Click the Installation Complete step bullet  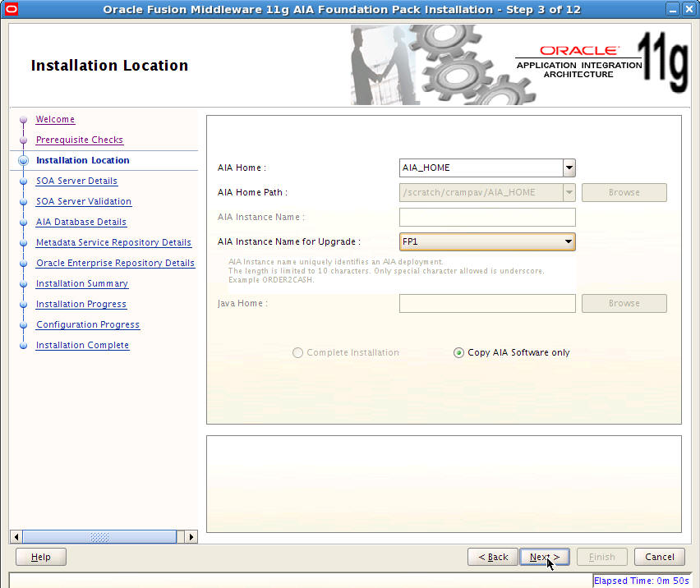24,345
